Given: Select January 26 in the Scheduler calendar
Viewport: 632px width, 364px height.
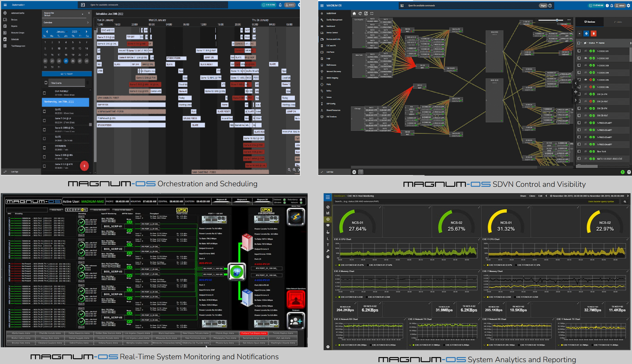Looking at the screenshot, I should [73, 61].
